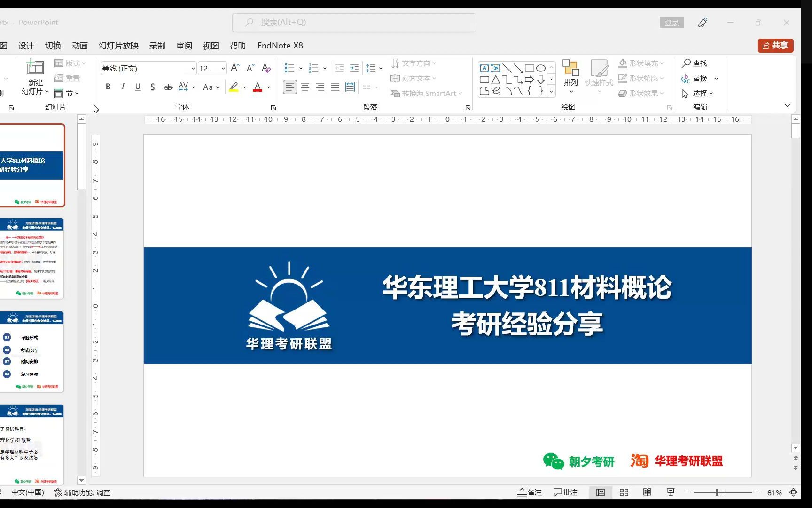Image resolution: width=812 pixels, height=508 pixels.
Task: Switch to Reading view
Action: 647,492
